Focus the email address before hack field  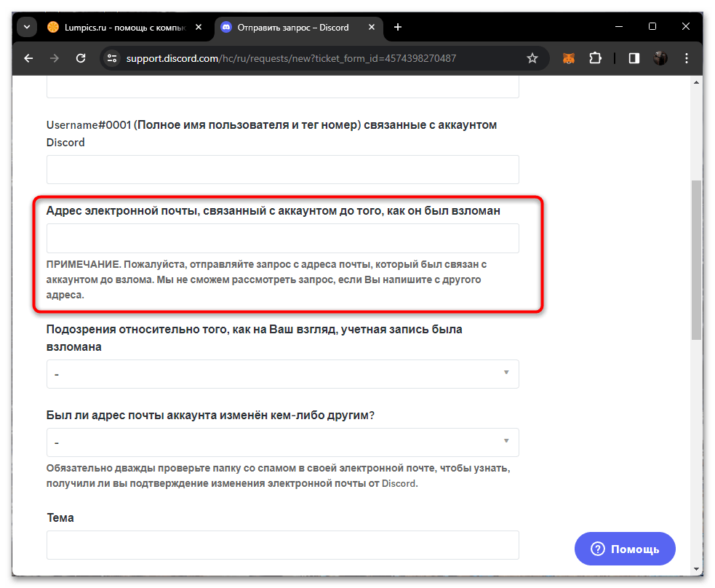point(283,238)
